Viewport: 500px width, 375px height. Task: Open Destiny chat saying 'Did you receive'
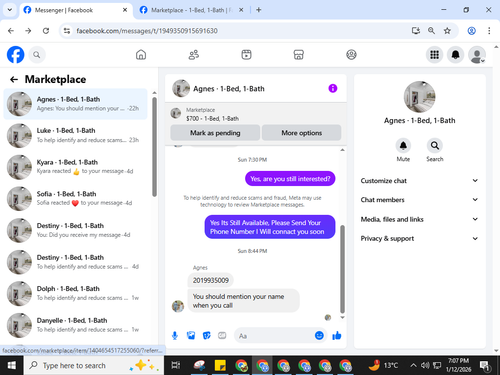(x=76, y=230)
